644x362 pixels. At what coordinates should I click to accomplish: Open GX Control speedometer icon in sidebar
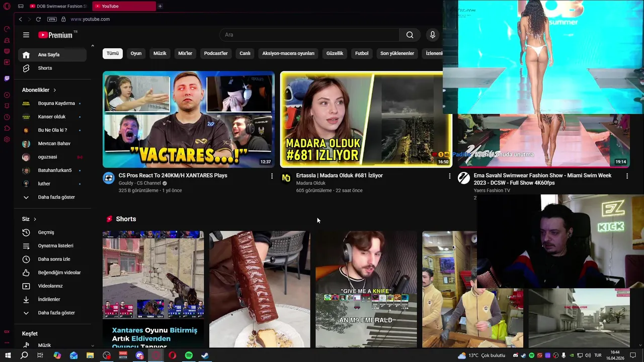click(x=7, y=29)
